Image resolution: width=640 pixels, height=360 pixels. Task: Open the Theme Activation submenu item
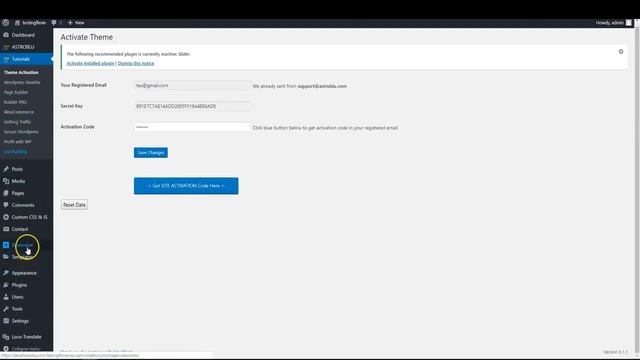point(21,72)
